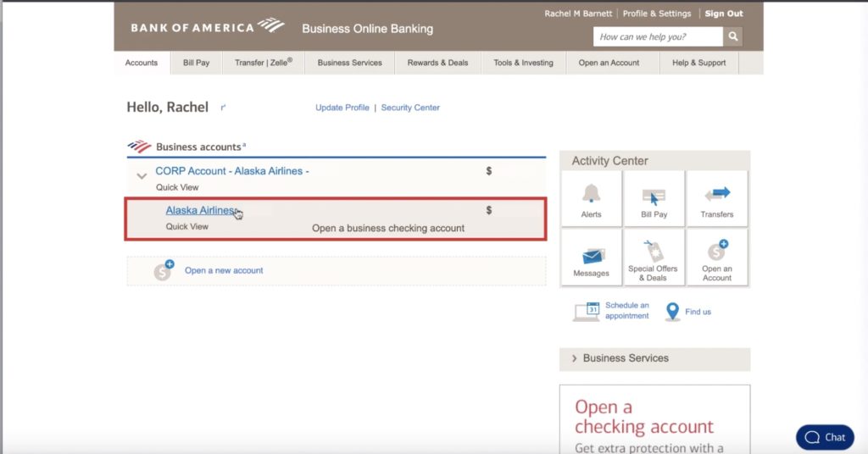The width and height of the screenshot is (868, 454).
Task: Open the Security Center link
Action: [x=410, y=108]
